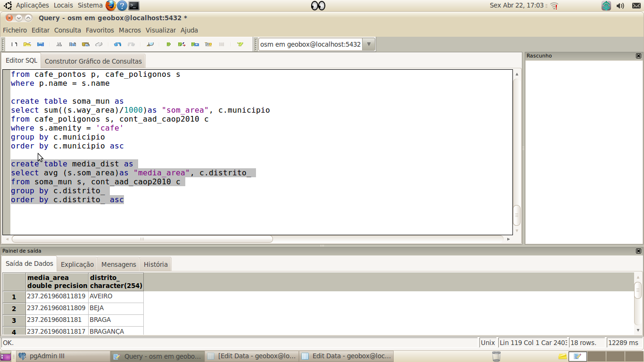This screenshot has height=362, width=644.
Task: Open the network wireless warning indicator
Action: pyautogui.click(x=554, y=6)
